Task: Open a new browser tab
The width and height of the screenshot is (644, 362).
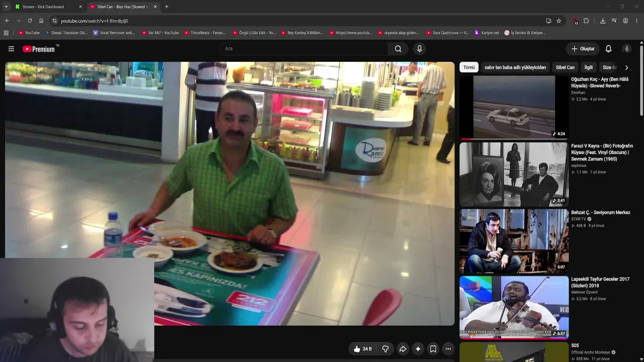Action: tap(167, 7)
